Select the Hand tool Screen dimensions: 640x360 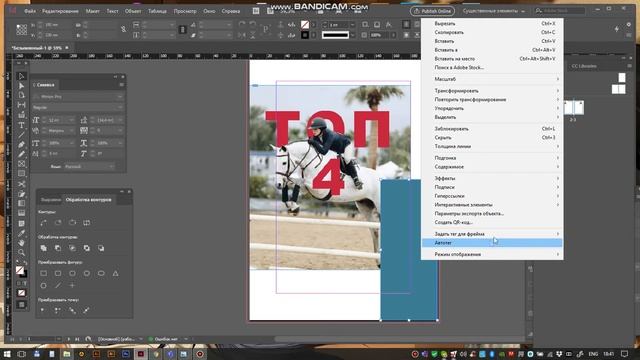click(x=21, y=243)
